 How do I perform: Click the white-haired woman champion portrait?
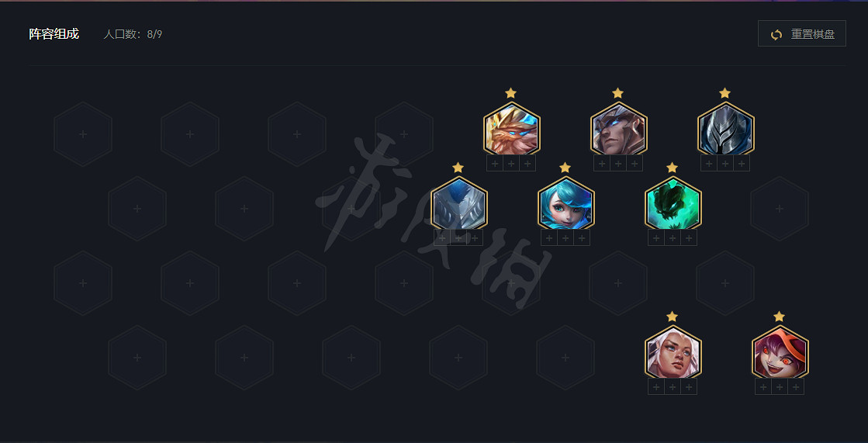tap(673, 353)
